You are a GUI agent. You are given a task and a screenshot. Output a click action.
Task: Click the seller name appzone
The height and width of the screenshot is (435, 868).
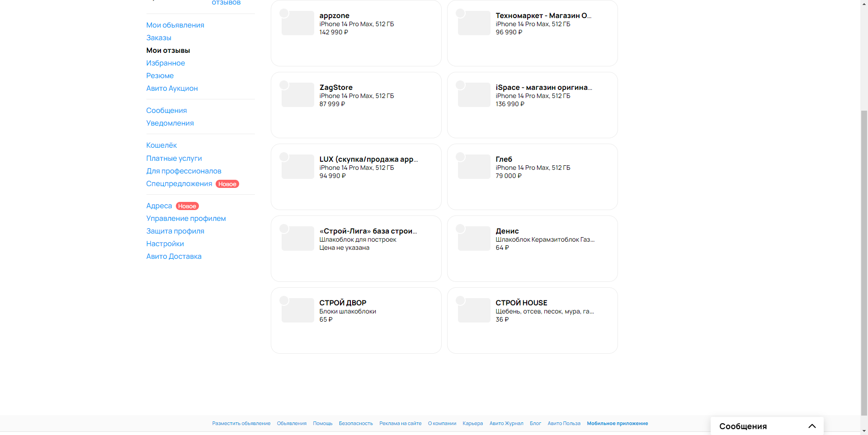pos(334,16)
